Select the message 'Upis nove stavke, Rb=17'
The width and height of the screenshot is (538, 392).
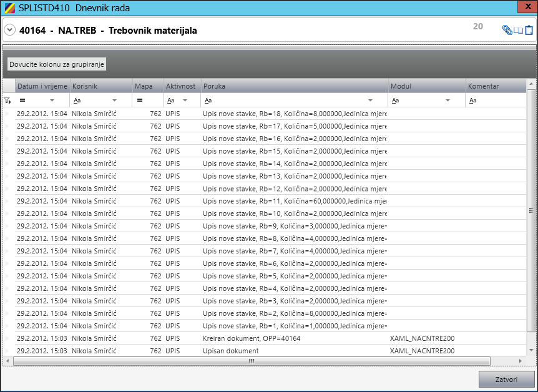[295, 126]
